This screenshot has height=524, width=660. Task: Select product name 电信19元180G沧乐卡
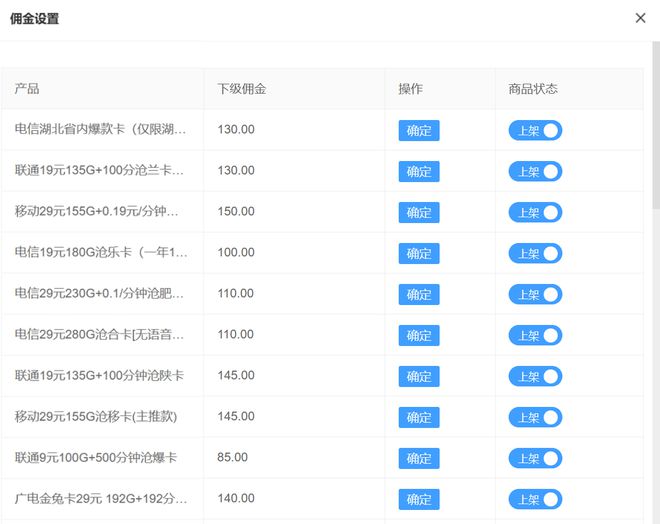click(101, 252)
